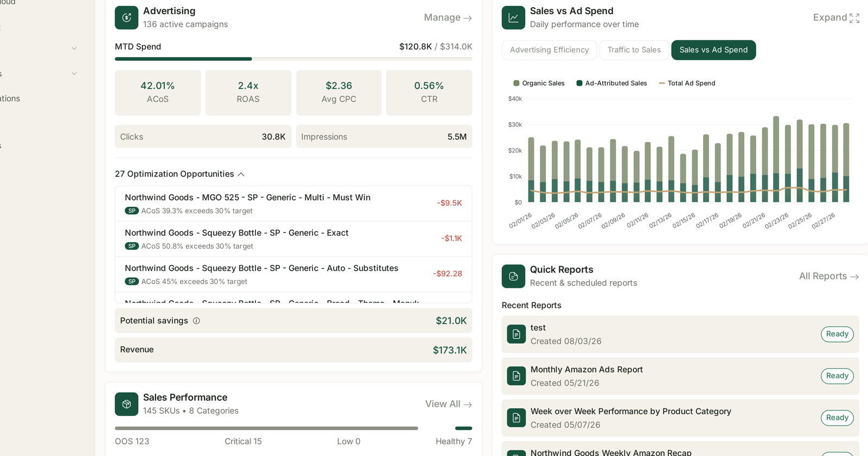Click the info icon beside Potential savings
Image resolution: width=868 pixels, height=456 pixels.
pos(196,321)
